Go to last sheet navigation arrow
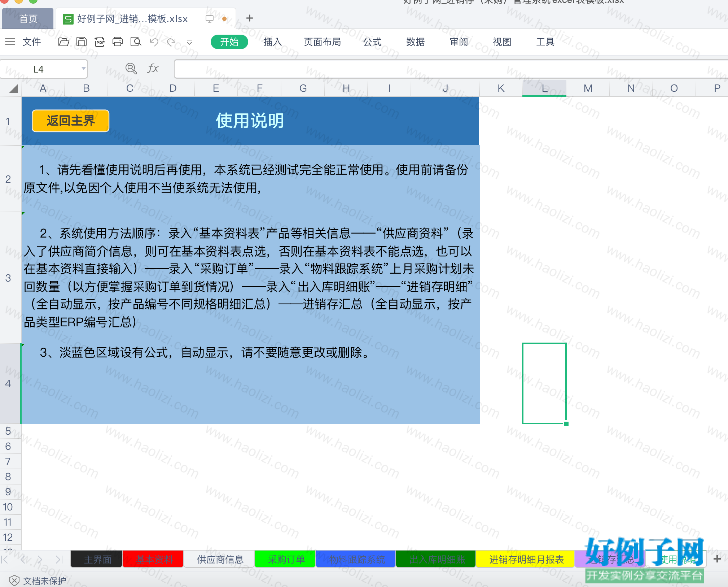Screen dimensions: 728x587 point(59,560)
